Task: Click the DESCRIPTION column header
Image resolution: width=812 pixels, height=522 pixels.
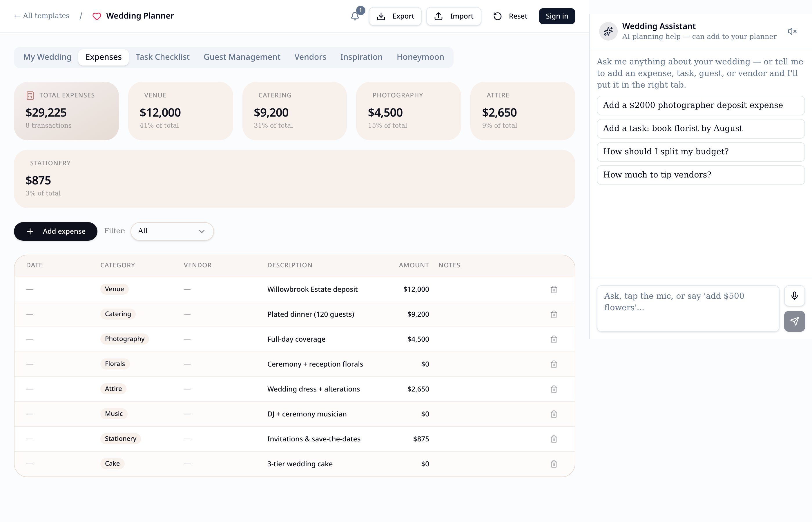Action: click(x=290, y=265)
